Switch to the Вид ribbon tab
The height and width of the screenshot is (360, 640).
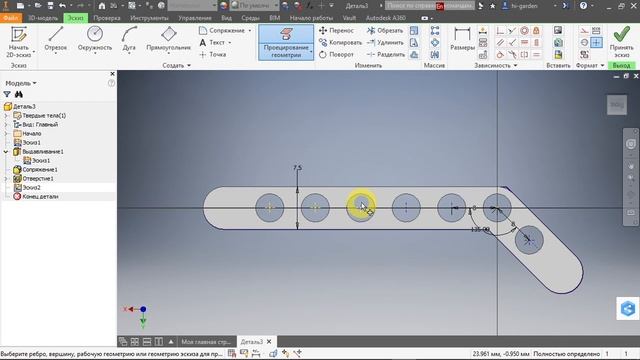click(227, 18)
